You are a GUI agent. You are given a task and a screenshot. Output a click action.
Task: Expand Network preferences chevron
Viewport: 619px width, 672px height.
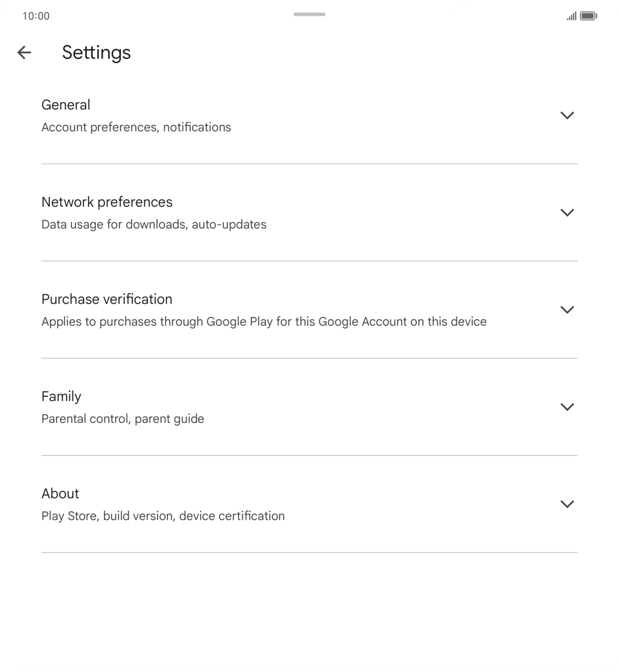click(567, 212)
